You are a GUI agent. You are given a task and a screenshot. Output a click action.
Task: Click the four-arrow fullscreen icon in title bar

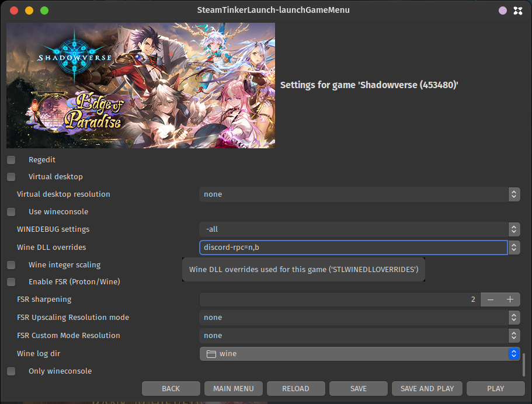tap(518, 11)
